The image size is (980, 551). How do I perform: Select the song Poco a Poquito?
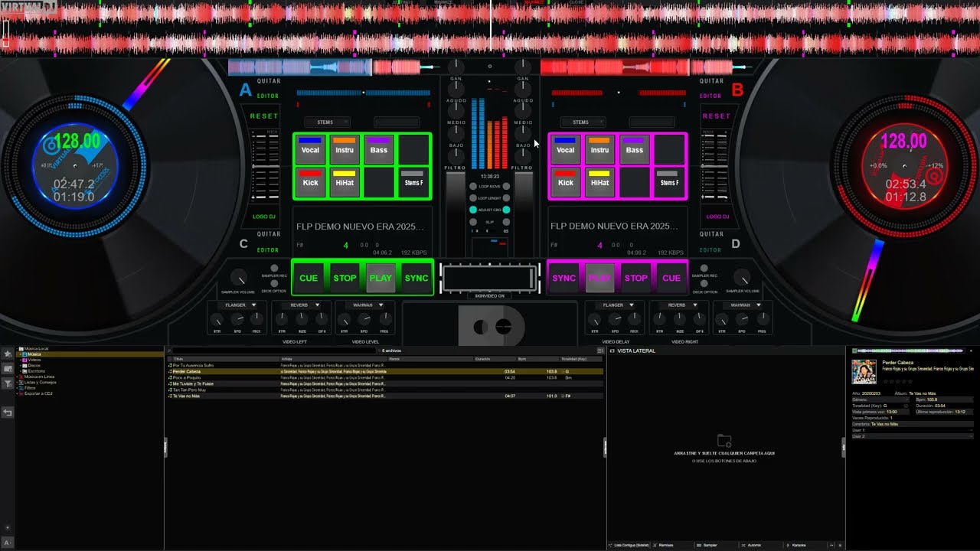(385, 377)
